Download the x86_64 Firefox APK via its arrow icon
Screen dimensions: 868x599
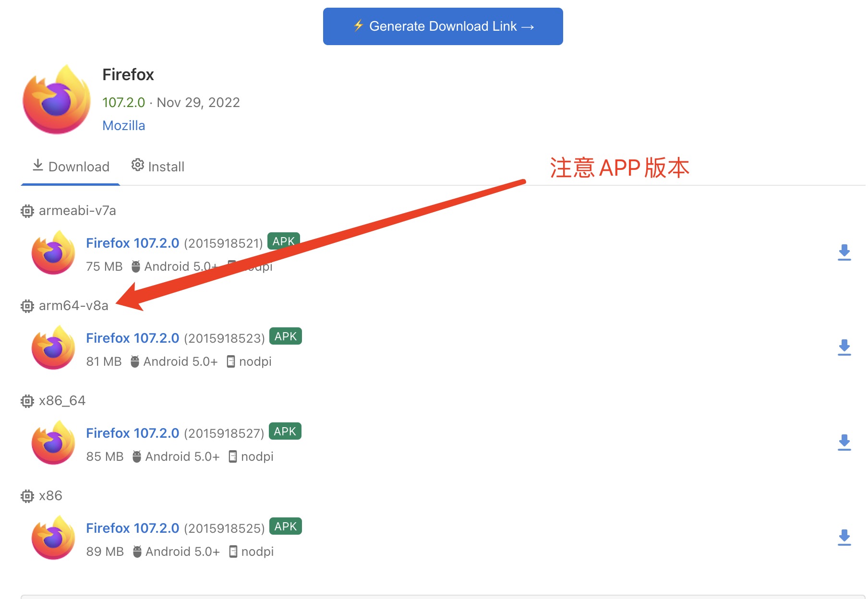pos(844,443)
